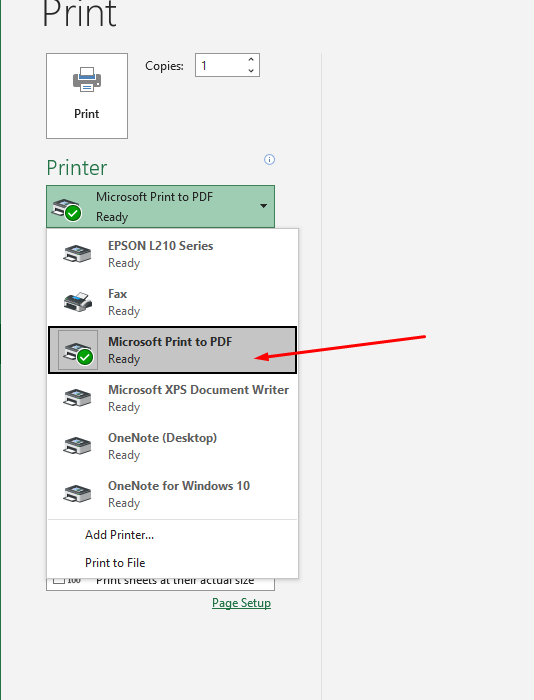The width and height of the screenshot is (534, 700).
Task: Click the Copies number input field
Action: point(221,65)
